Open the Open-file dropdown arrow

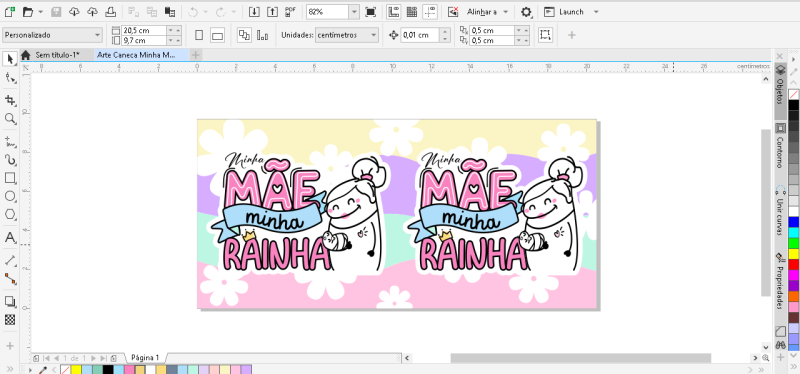point(40,11)
